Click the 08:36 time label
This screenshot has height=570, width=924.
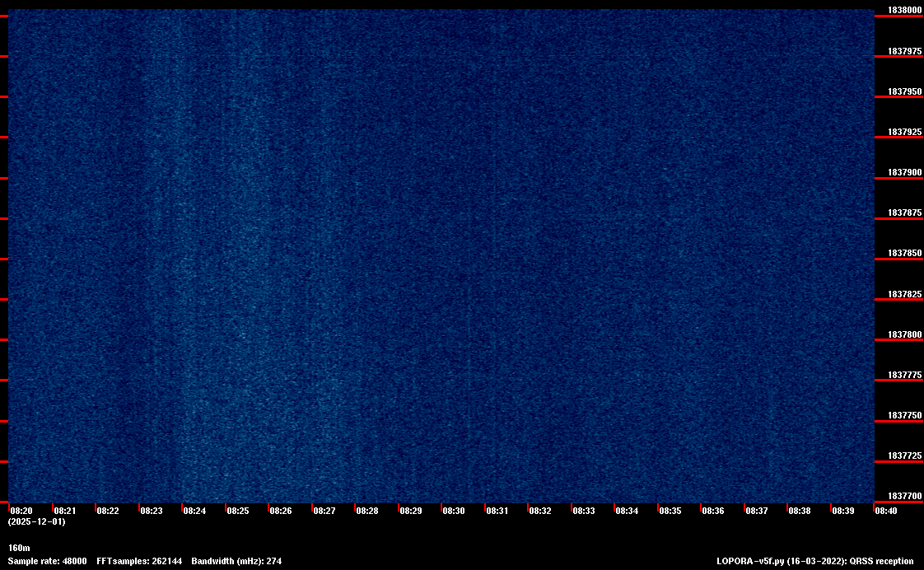713,511
